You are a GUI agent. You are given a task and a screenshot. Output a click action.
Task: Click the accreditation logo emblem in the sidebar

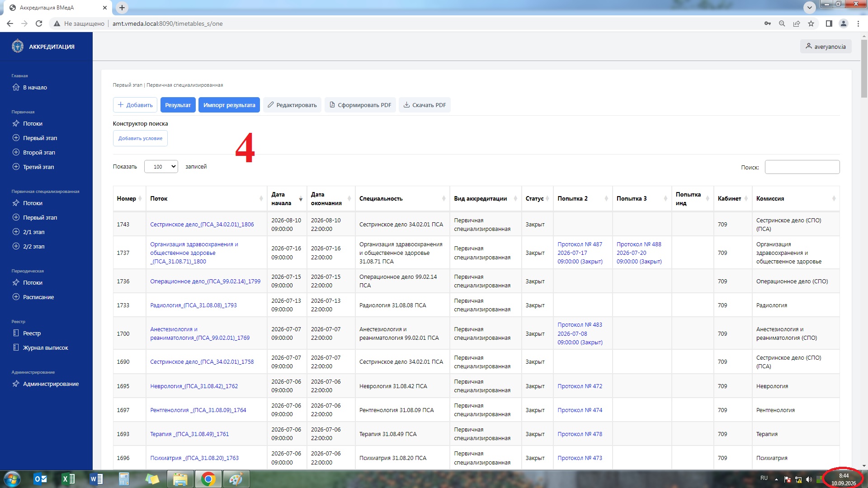click(18, 46)
